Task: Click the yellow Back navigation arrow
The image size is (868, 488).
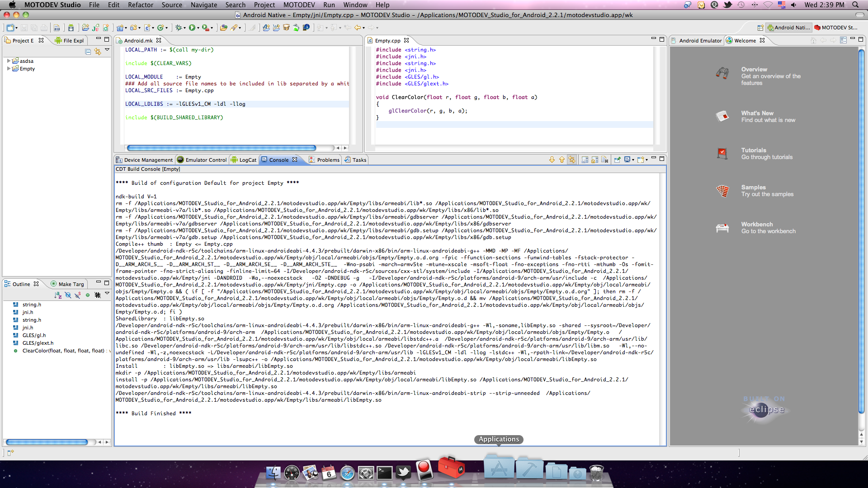Action: point(357,28)
